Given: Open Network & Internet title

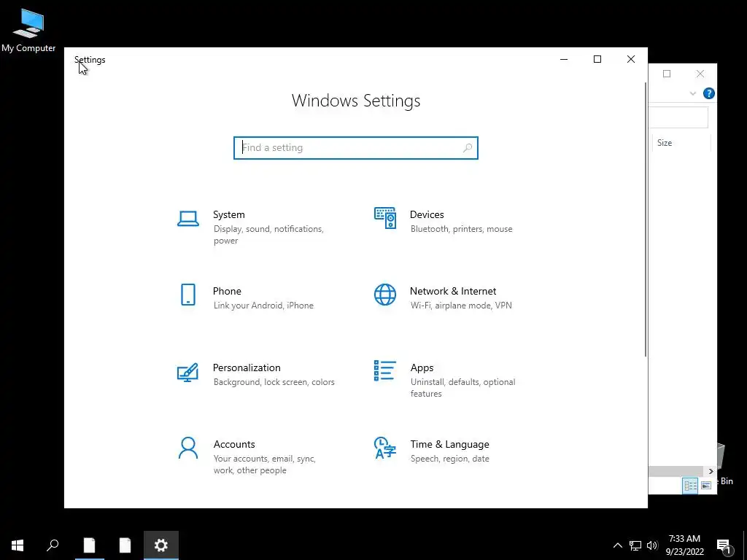Looking at the screenshot, I should [x=453, y=292].
